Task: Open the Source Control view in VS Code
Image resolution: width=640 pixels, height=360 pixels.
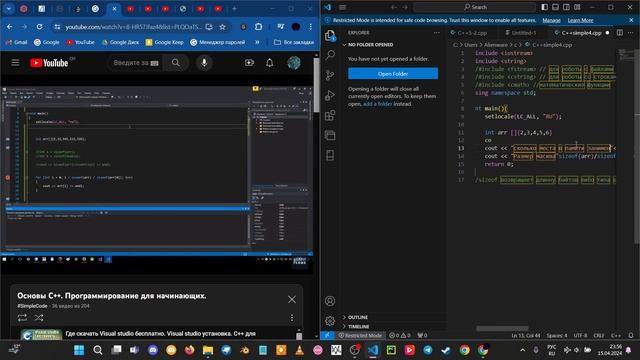Action: click(330, 75)
